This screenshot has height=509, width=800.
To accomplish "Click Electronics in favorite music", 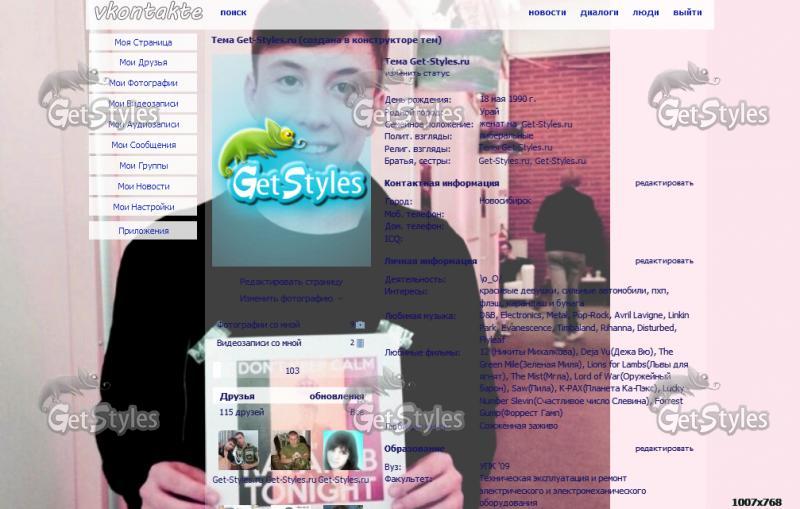I will pos(521,315).
